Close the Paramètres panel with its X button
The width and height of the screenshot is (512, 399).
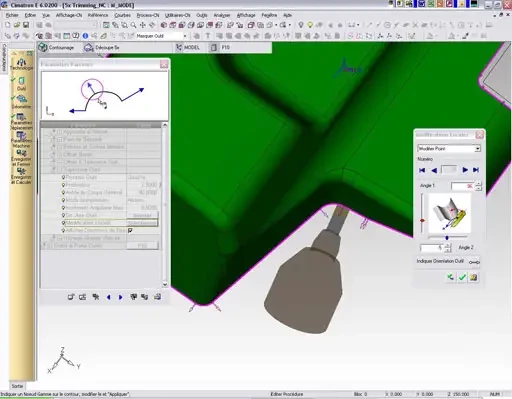tap(164, 64)
